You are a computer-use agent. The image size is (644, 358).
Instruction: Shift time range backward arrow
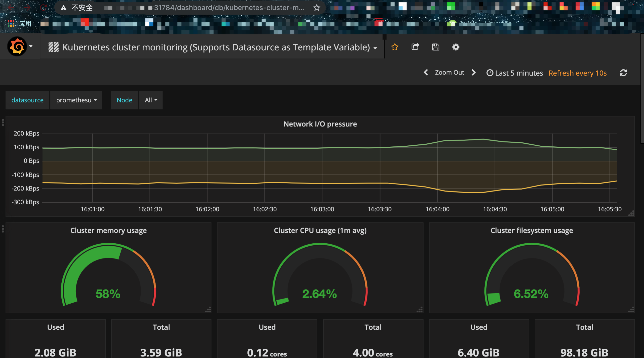click(x=426, y=73)
